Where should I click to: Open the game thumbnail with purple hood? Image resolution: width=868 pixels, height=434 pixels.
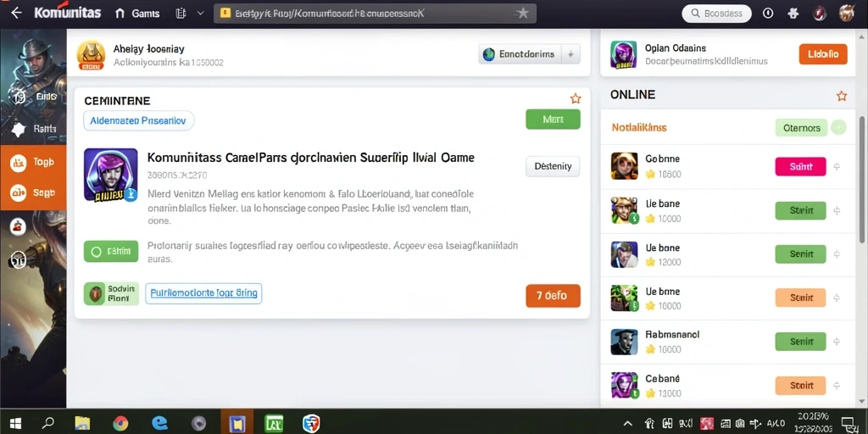[x=111, y=175]
